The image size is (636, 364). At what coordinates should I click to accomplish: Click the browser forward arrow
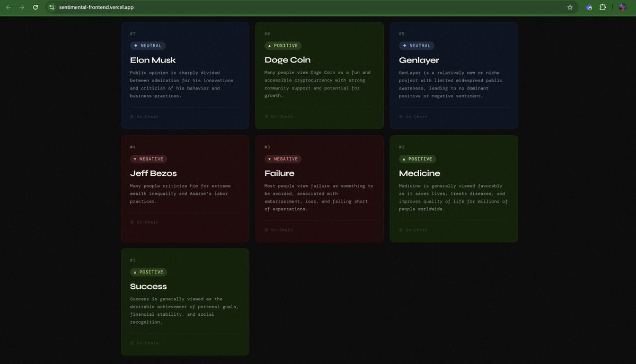click(x=22, y=7)
